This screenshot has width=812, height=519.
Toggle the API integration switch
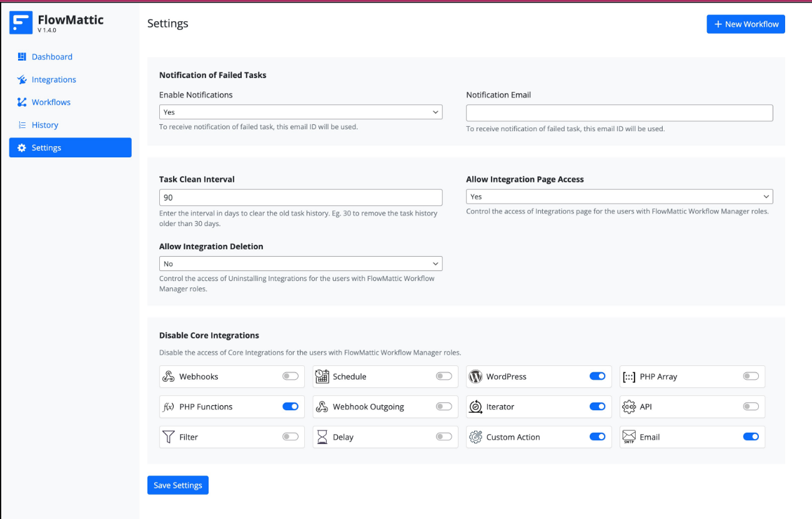[x=751, y=407]
